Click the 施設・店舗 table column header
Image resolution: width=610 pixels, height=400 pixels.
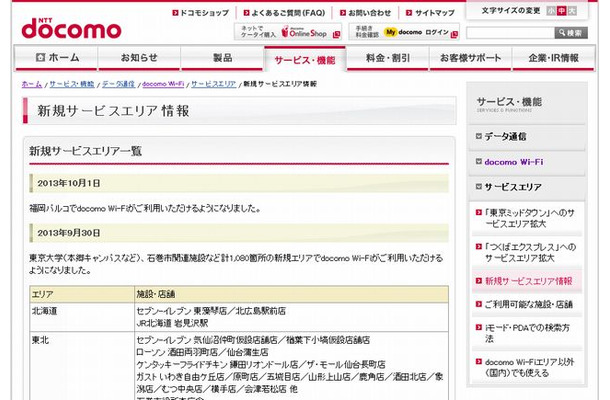pos(291,295)
